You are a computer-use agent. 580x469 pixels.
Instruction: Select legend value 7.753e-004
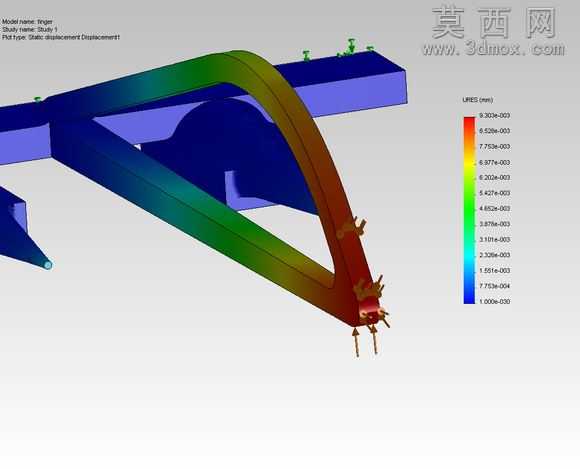tap(495, 286)
